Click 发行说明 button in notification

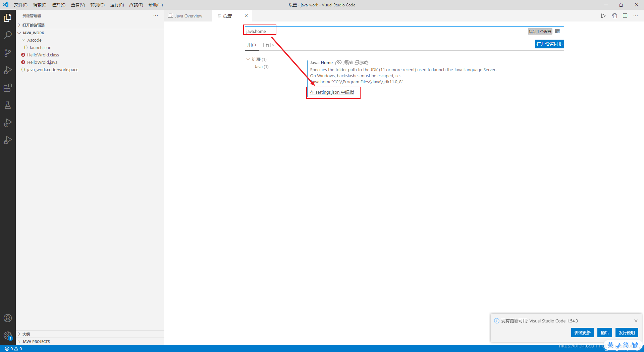tap(627, 333)
